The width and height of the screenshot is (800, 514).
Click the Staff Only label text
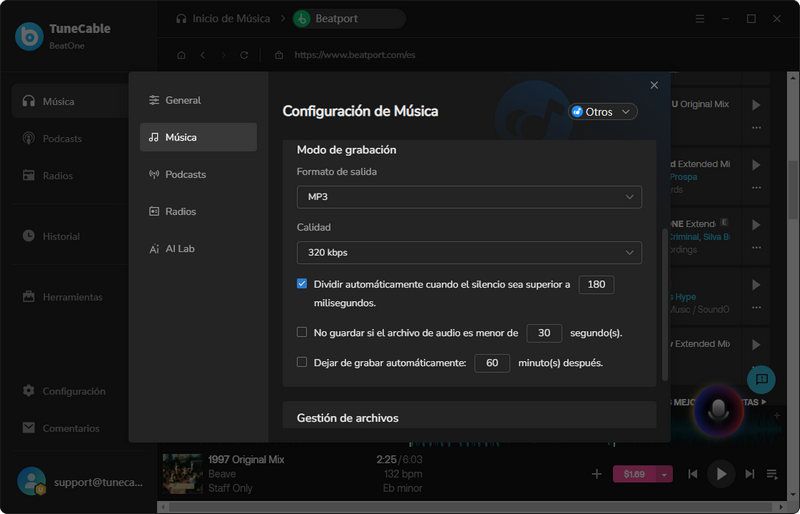pyautogui.click(x=230, y=488)
